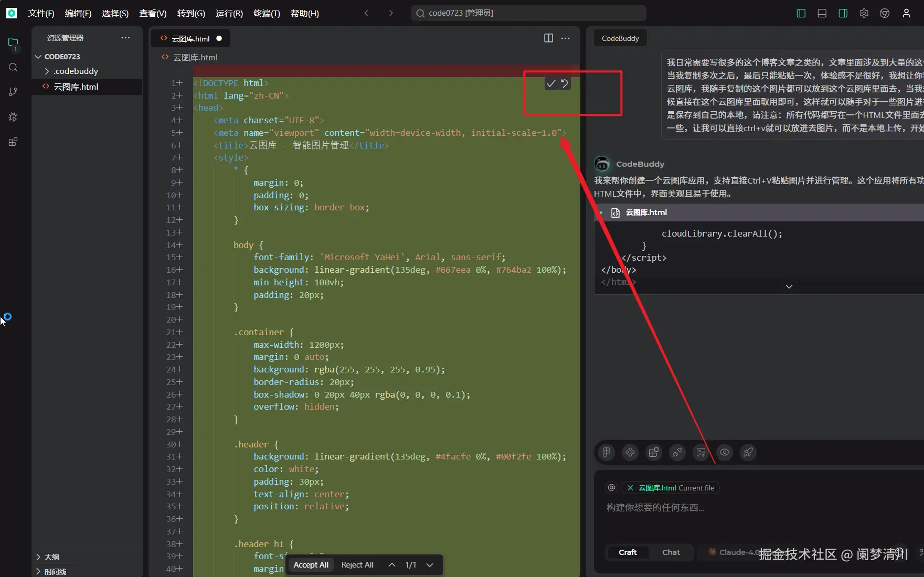Viewport: 924px width, 577px height.
Task: Open the account profile icon
Action: [x=906, y=13]
